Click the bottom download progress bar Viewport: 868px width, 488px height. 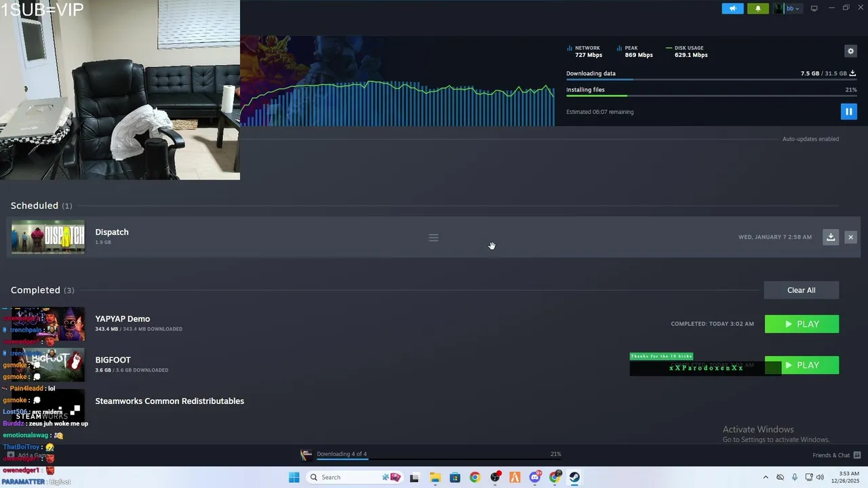click(x=439, y=460)
